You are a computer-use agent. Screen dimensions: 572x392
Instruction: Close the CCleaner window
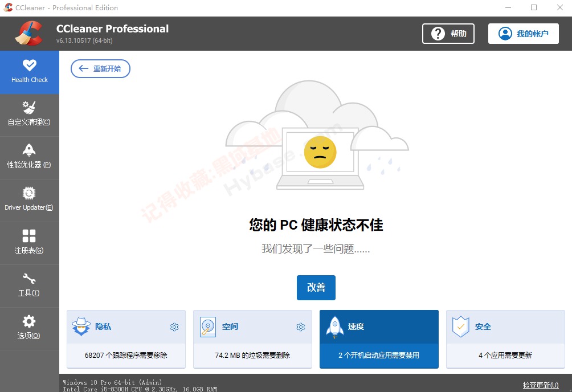[x=560, y=7]
